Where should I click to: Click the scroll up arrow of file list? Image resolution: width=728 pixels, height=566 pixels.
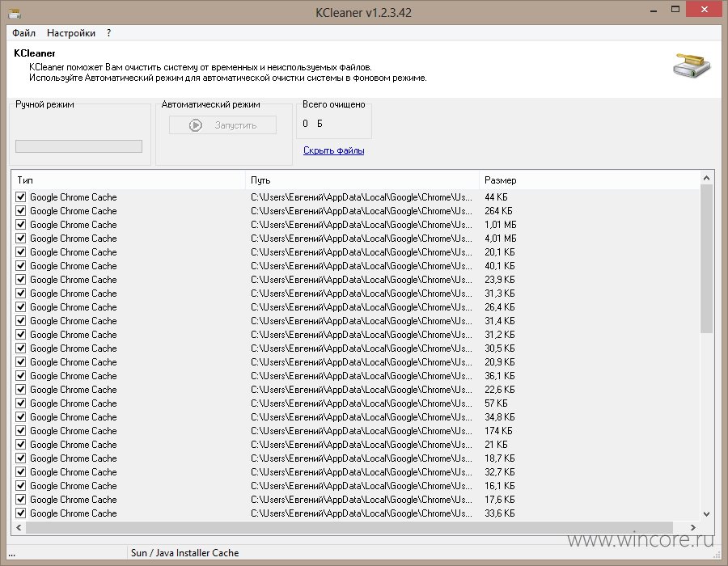click(x=706, y=178)
